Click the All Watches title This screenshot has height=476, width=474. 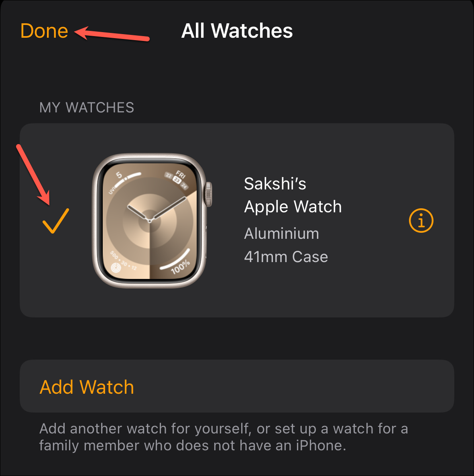pyautogui.click(x=237, y=31)
